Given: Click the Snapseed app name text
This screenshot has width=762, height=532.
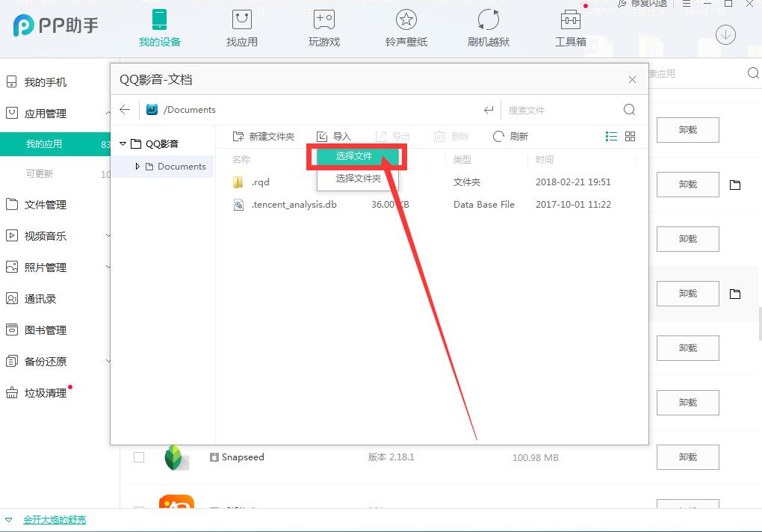Looking at the screenshot, I should (243, 457).
